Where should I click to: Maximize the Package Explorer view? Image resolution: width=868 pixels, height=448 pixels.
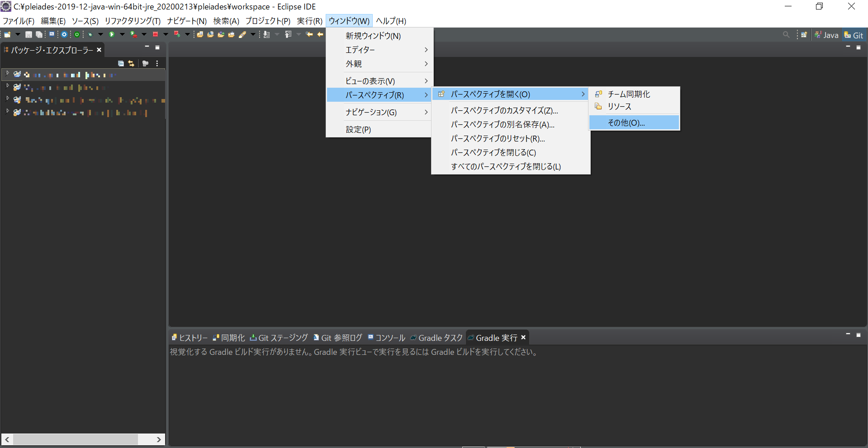[157, 47]
